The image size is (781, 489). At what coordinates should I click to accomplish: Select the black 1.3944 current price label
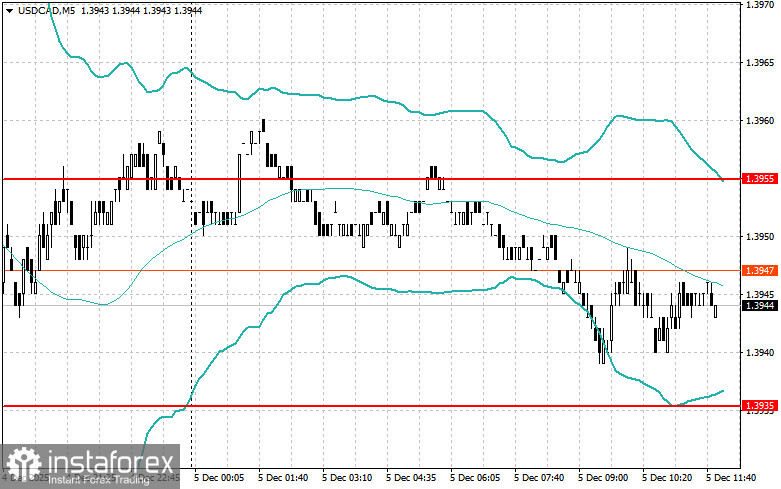click(x=760, y=305)
